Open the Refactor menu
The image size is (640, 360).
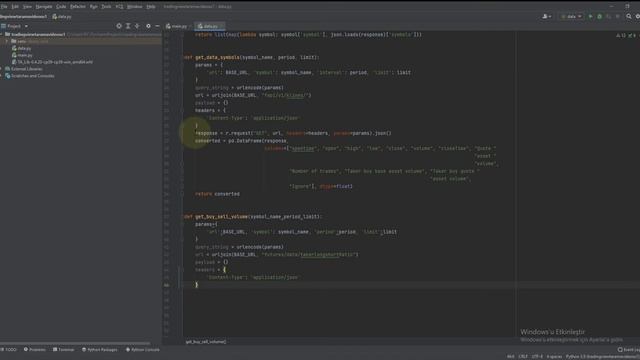point(78,7)
